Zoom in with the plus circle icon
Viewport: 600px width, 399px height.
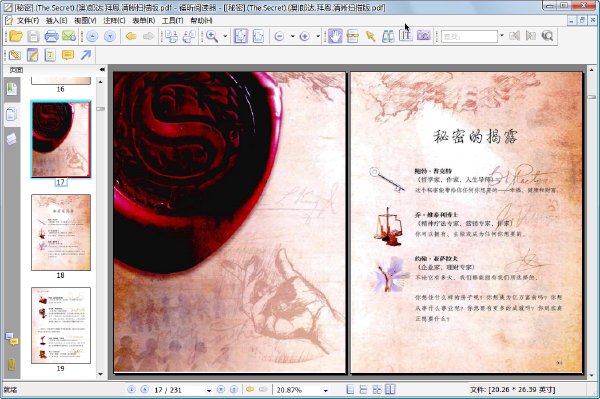pyautogui.click(x=305, y=36)
